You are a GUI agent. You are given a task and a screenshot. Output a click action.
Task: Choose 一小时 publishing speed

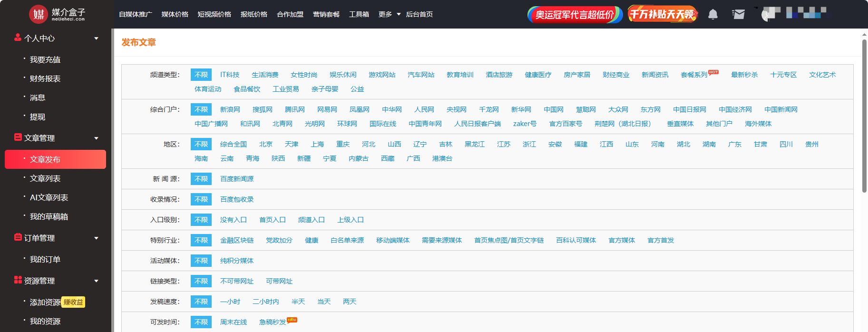click(230, 302)
